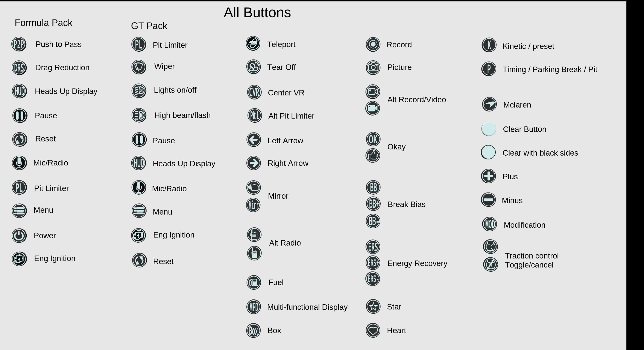Click the Traction control cancel icon
Image resolution: width=644 pixels, height=350 pixels.
pyautogui.click(x=491, y=264)
